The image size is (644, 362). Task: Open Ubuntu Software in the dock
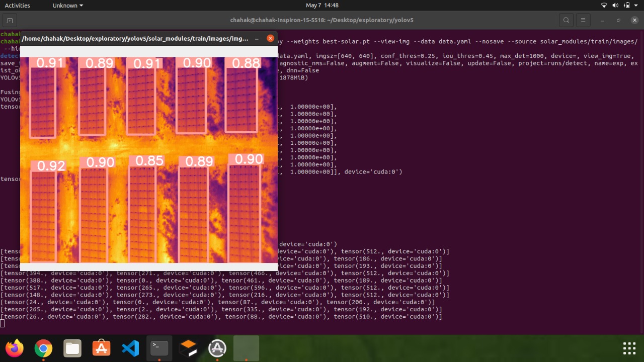point(101,348)
